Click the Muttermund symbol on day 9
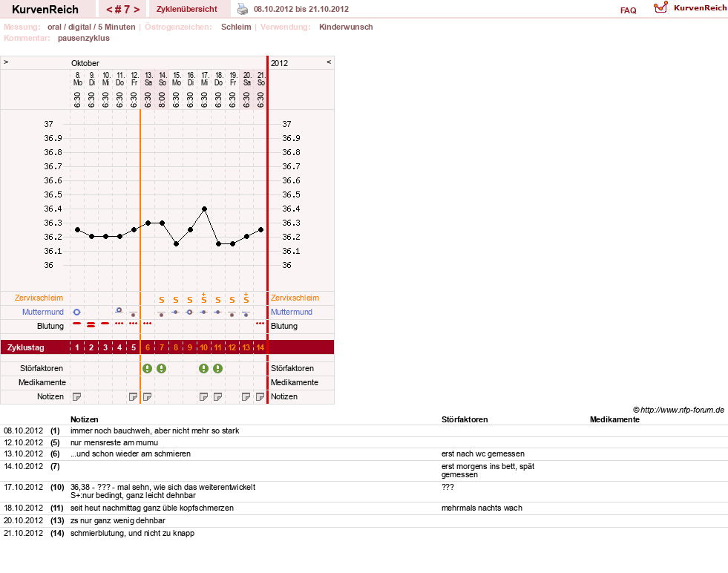This screenshot has width=728, height=573. click(189, 312)
